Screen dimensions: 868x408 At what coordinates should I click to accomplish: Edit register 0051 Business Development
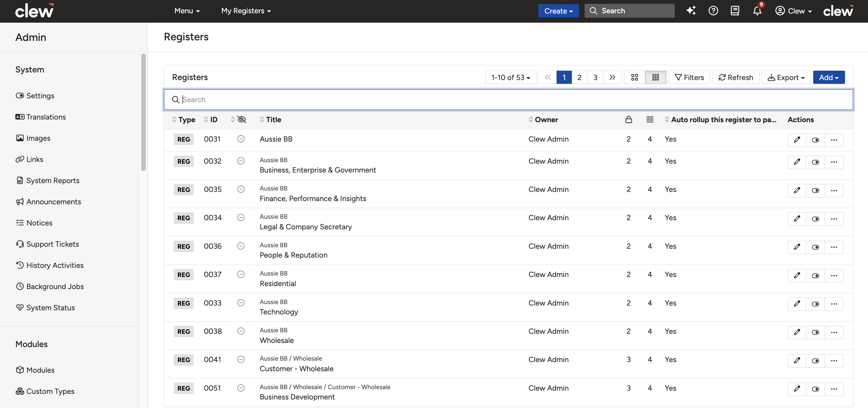(797, 389)
